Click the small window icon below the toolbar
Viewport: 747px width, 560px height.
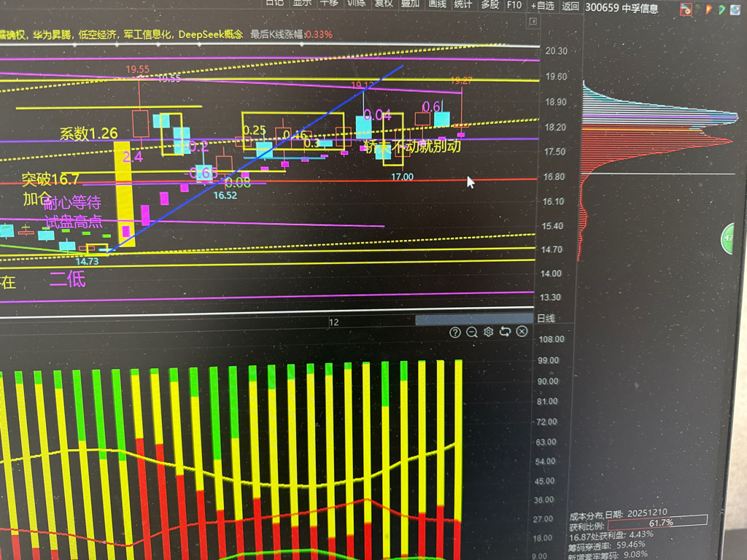(533, 21)
